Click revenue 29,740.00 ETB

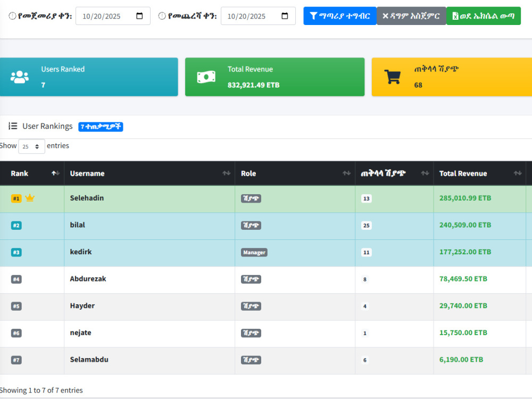point(463,306)
